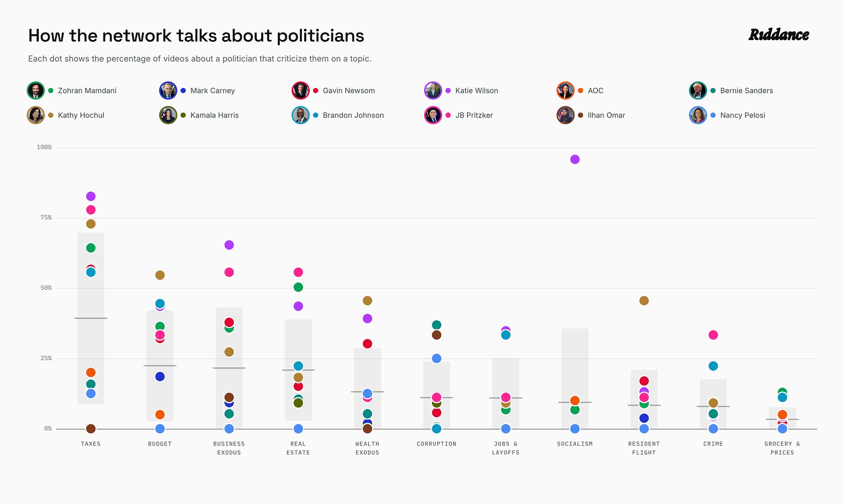The width and height of the screenshot is (844, 504).
Task: Click the blue color dot beside Nancy Pelosi
Action: click(x=713, y=115)
